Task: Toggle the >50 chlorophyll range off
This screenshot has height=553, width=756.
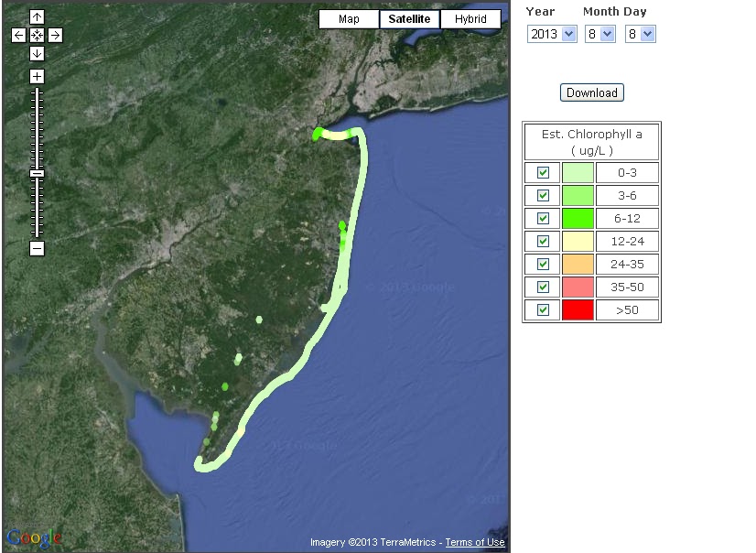Action: coord(542,309)
